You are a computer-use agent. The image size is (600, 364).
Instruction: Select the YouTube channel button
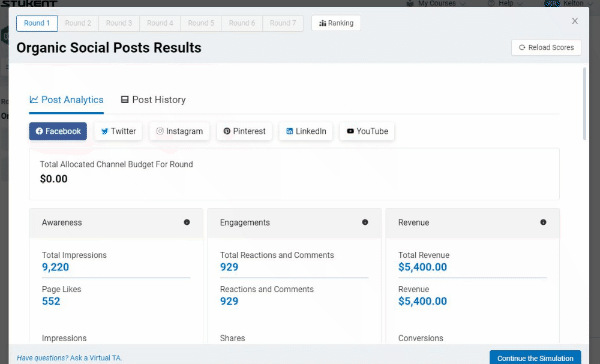tap(367, 131)
